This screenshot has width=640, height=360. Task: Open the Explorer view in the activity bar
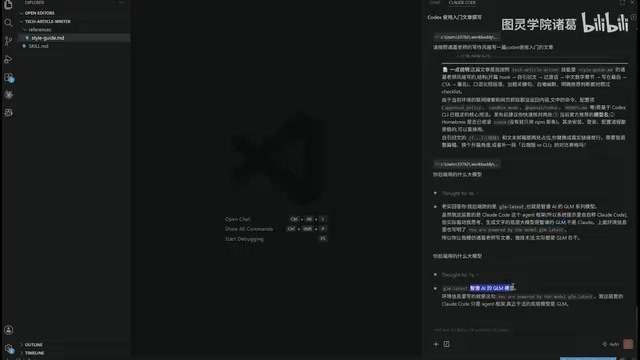click(x=8, y=4)
